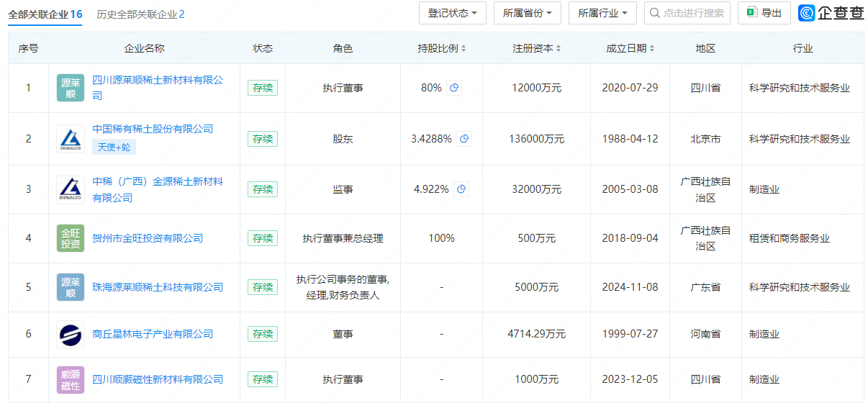
Task: Open the 所属行业 filter dropdown
Action: point(602,13)
